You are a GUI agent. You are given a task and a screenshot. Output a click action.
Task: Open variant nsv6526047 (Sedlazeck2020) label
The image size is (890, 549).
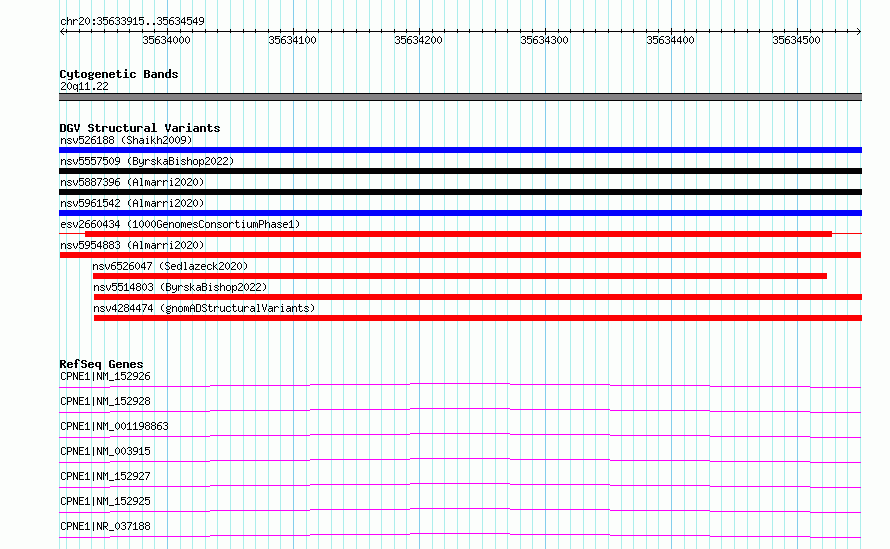170,266
